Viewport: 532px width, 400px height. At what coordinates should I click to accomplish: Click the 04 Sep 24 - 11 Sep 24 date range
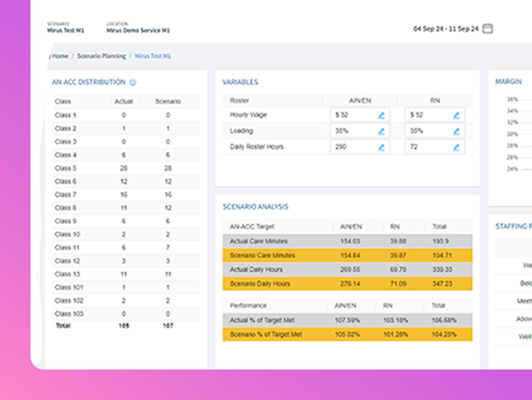pos(446,29)
